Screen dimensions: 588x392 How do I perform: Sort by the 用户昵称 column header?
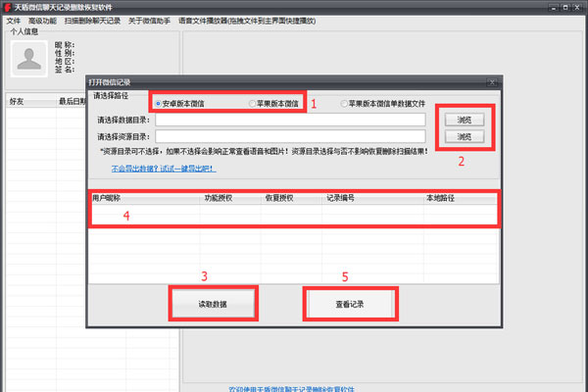(110, 197)
